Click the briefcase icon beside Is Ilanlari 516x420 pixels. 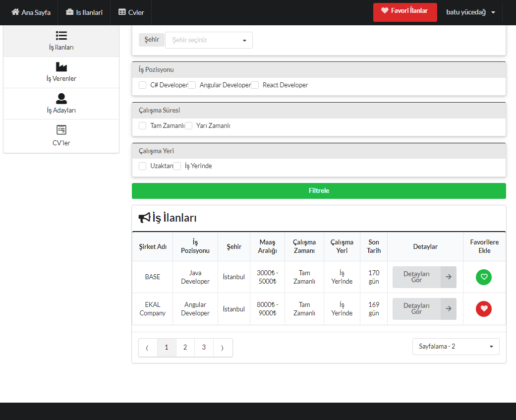point(69,12)
